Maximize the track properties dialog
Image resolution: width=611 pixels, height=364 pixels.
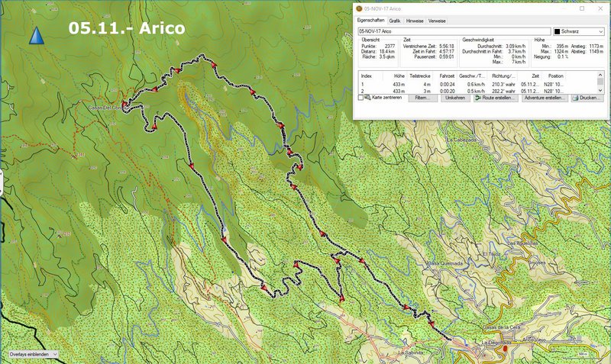(x=581, y=8)
